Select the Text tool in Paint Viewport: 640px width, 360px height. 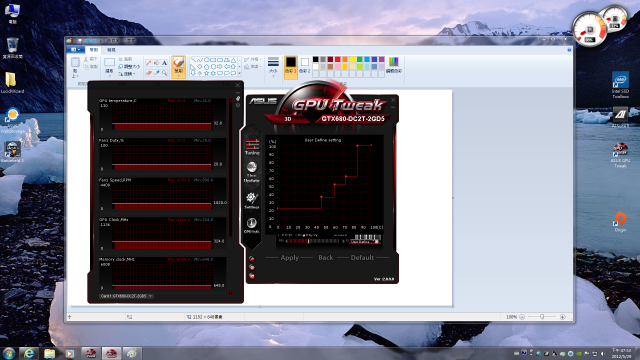164,63
